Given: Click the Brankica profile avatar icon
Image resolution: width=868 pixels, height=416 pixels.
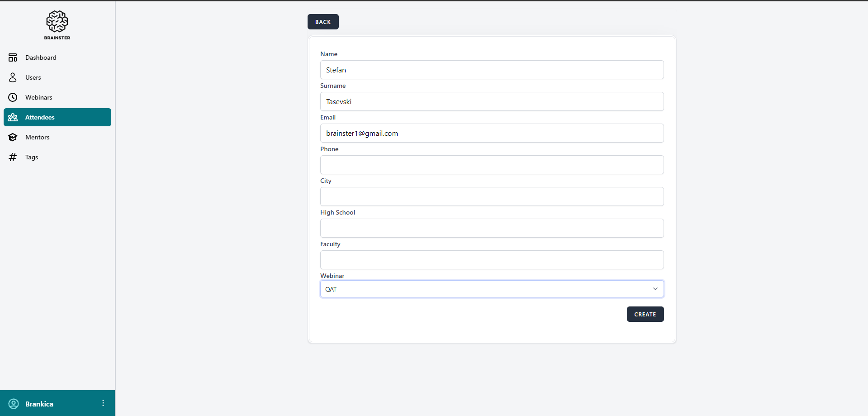Looking at the screenshot, I should click(14, 404).
